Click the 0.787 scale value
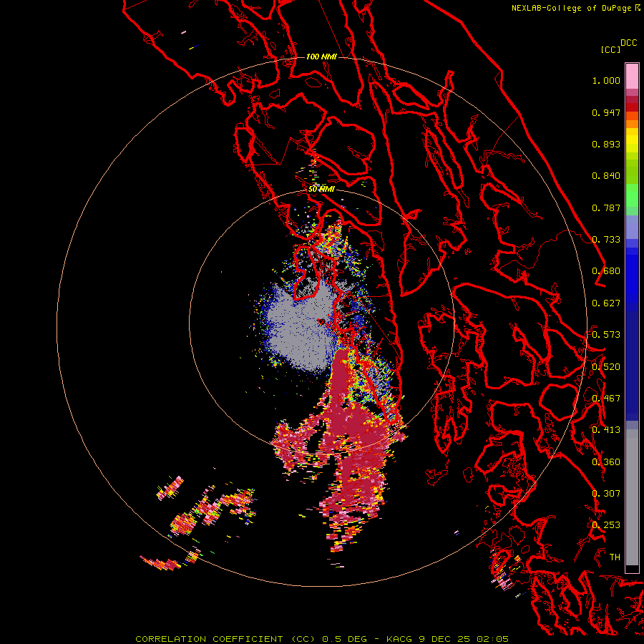This screenshot has height=644, width=644. [606, 208]
